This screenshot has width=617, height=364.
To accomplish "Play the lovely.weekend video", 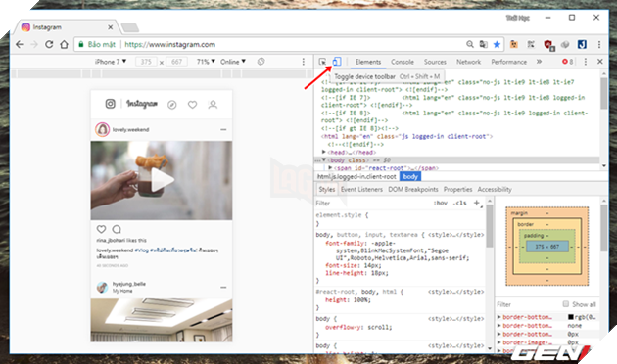I will click(x=163, y=180).
